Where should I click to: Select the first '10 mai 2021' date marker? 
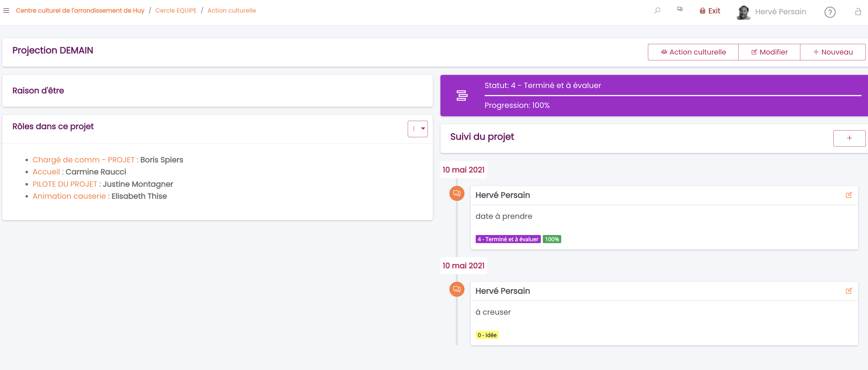tap(463, 170)
